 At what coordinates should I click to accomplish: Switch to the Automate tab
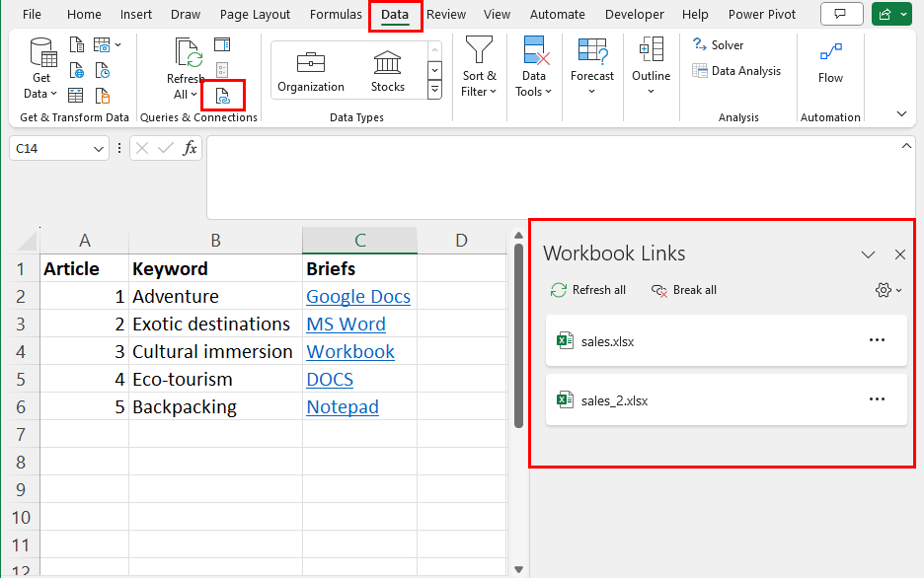pos(558,14)
